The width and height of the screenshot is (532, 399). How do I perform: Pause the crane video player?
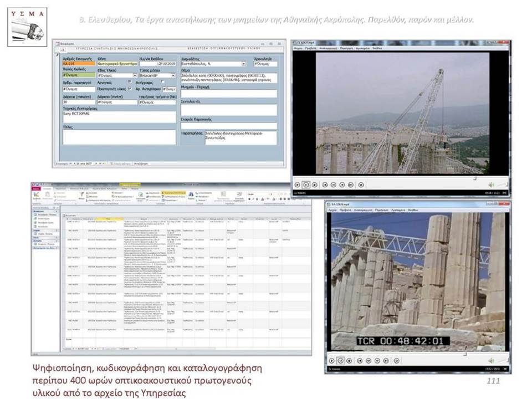306,185
